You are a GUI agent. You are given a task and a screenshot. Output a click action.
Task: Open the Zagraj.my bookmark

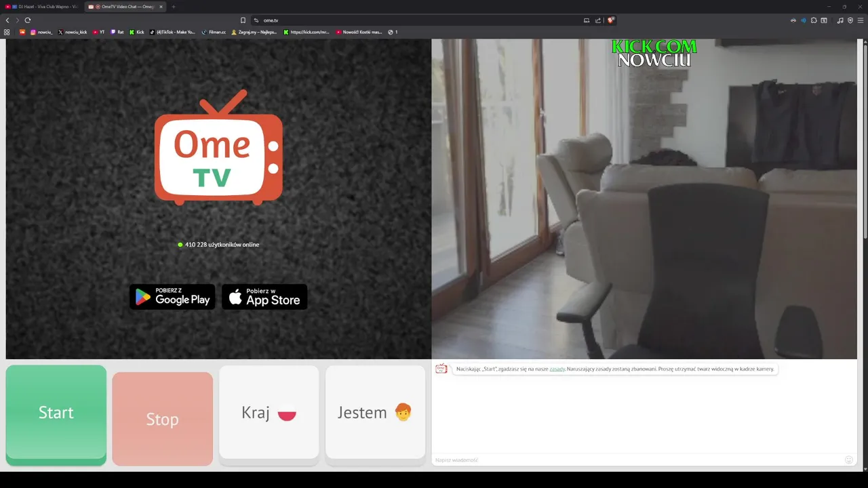[x=254, y=32]
